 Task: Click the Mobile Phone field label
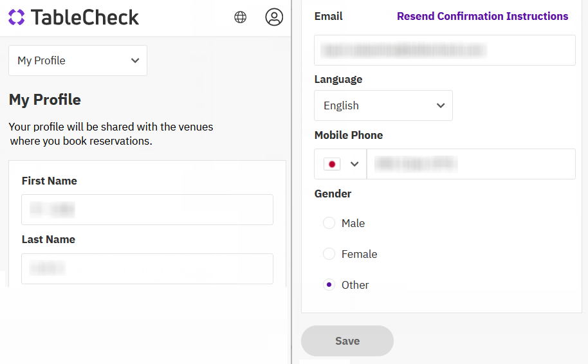(x=349, y=135)
